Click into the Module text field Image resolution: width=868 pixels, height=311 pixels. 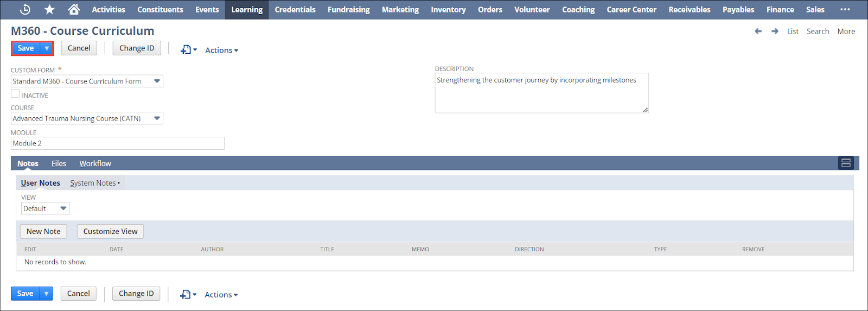coord(117,143)
